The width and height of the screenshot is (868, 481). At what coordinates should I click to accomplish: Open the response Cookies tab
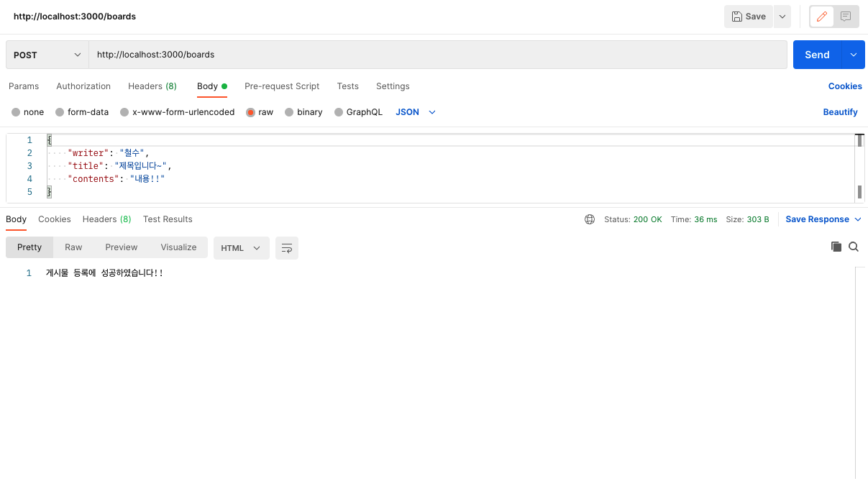55,219
